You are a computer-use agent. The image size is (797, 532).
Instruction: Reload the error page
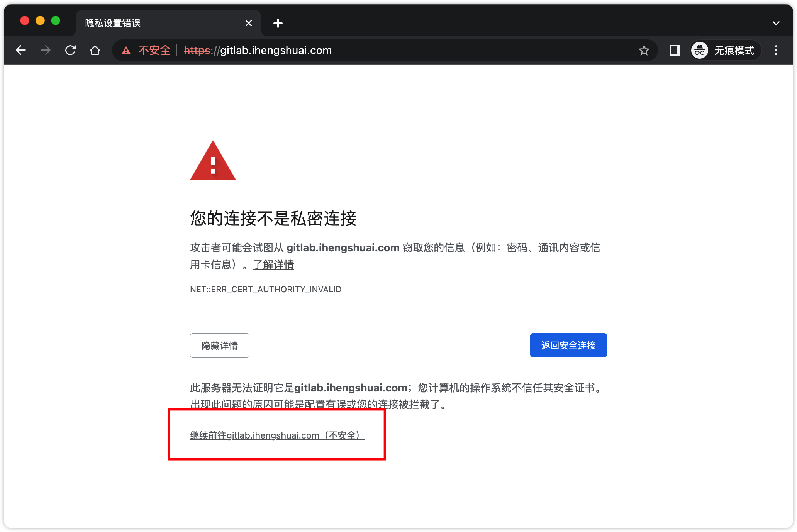(70, 50)
